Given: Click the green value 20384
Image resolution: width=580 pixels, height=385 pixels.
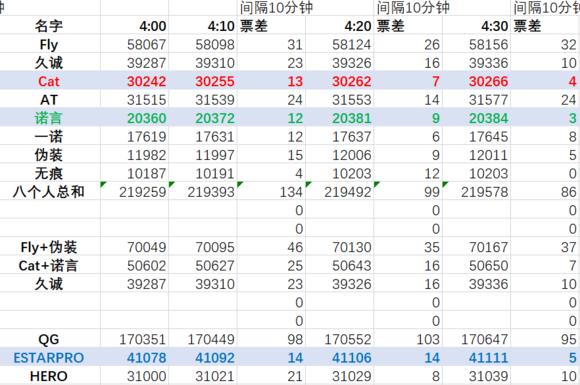Looking at the screenshot, I should pyautogui.click(x=476, y=118).
